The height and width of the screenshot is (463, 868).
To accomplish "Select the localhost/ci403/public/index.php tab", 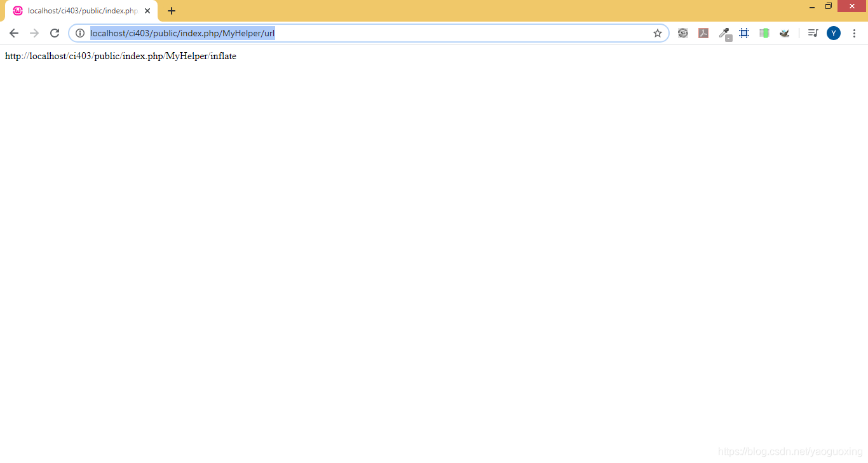I will [81, 11].
